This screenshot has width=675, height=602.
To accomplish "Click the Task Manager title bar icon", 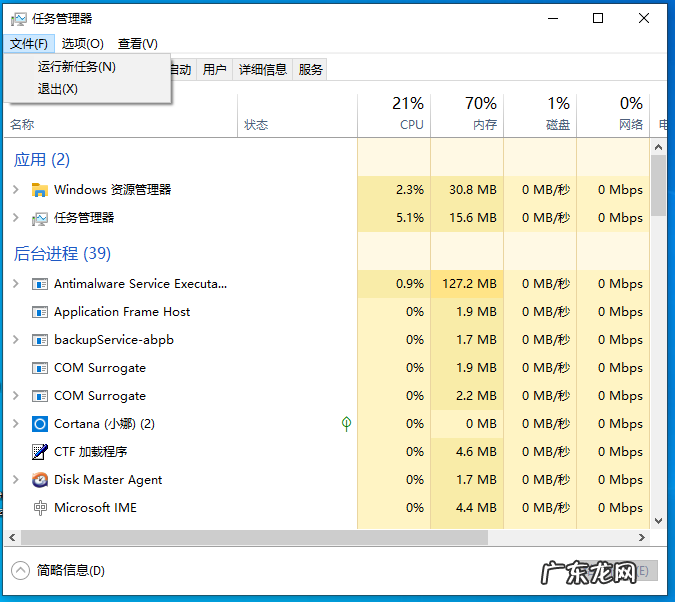I will click(x=19, y=19).
